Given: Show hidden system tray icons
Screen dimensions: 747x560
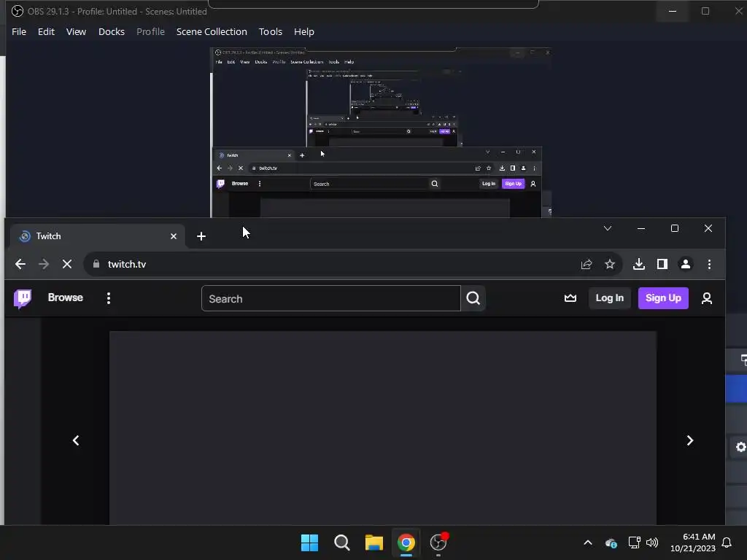Looking at the screenshot, I should (588, 542).
